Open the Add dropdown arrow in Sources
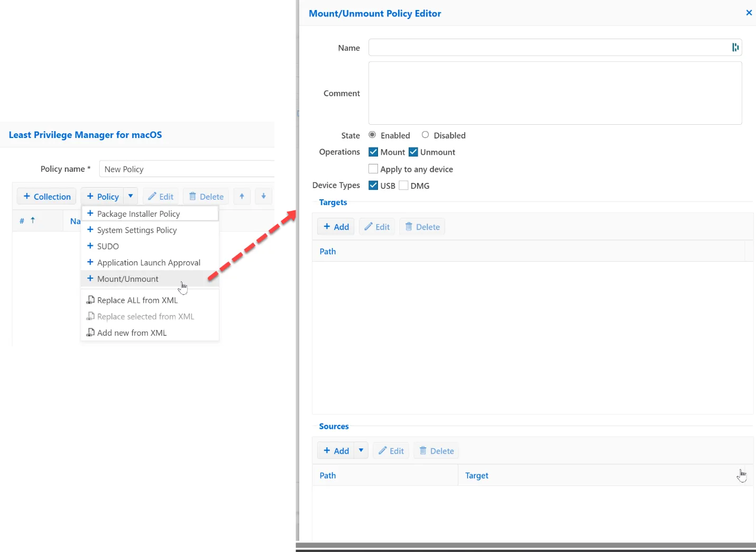The height and width of the screenshot is (552, 756). coord(361,450)
